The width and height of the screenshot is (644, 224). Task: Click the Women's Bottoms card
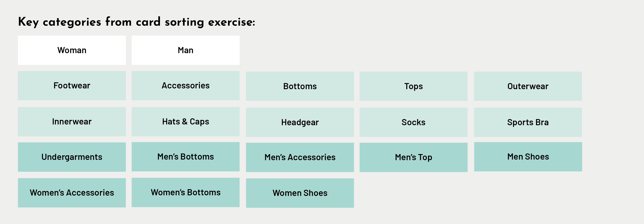(x=185, y=193)
